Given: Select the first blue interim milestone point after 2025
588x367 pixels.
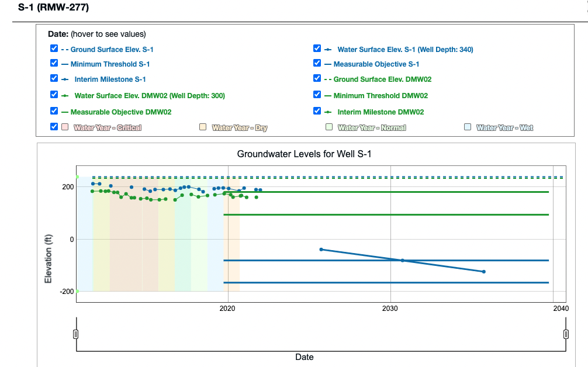Looking at the screenshot, I should point(321,250).
